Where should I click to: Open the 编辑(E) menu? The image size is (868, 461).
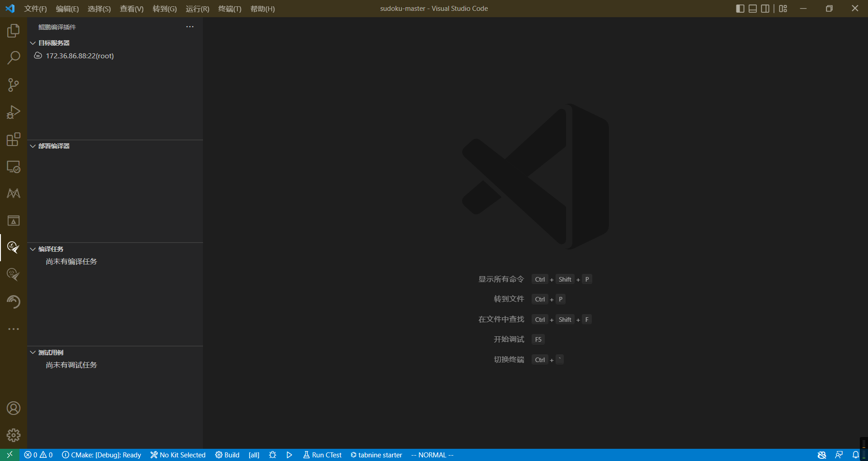click(x=67, y=9)
